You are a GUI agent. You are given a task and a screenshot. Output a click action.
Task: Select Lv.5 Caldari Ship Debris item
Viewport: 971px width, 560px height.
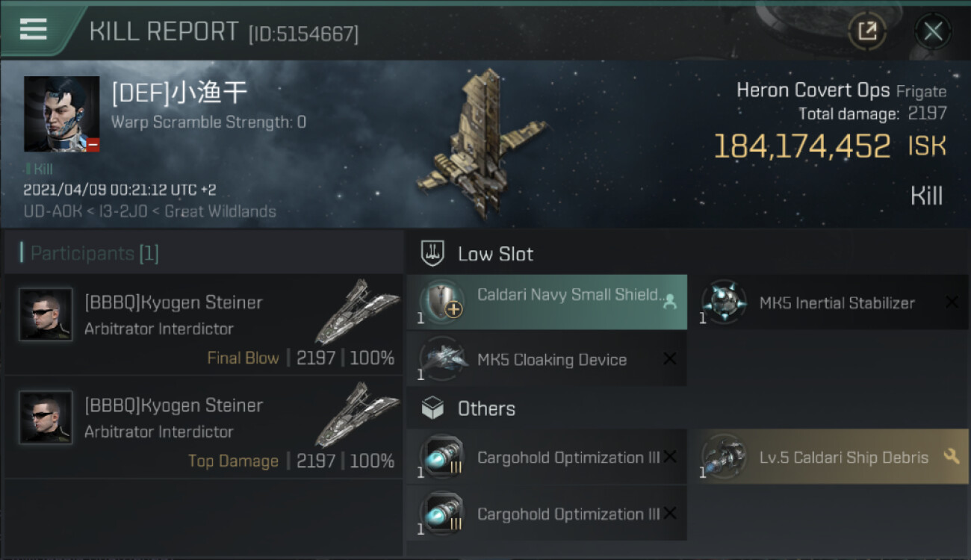click(828, 457)
